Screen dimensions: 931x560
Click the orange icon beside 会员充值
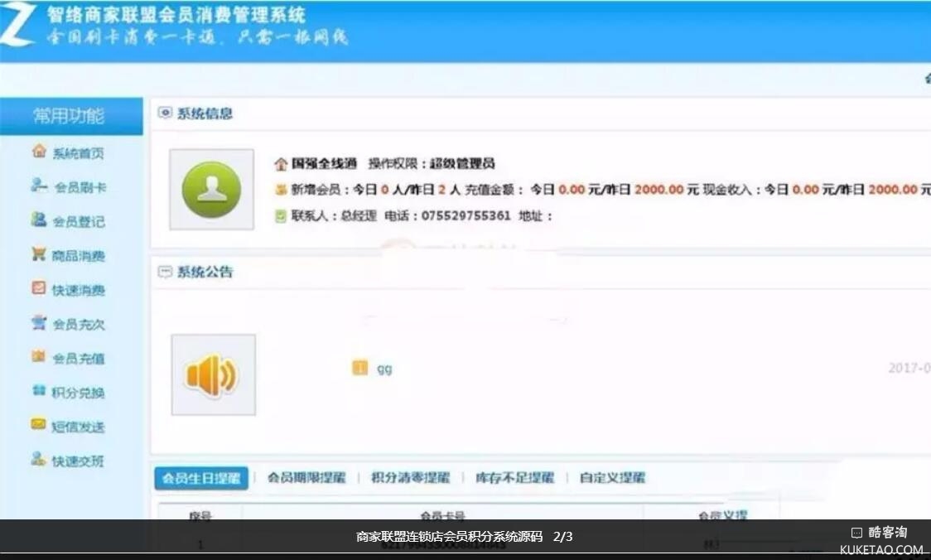tap(39, 356)
